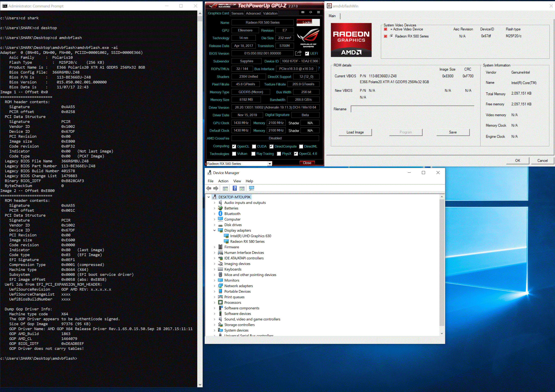Click the Disk drives category icon

220,225
